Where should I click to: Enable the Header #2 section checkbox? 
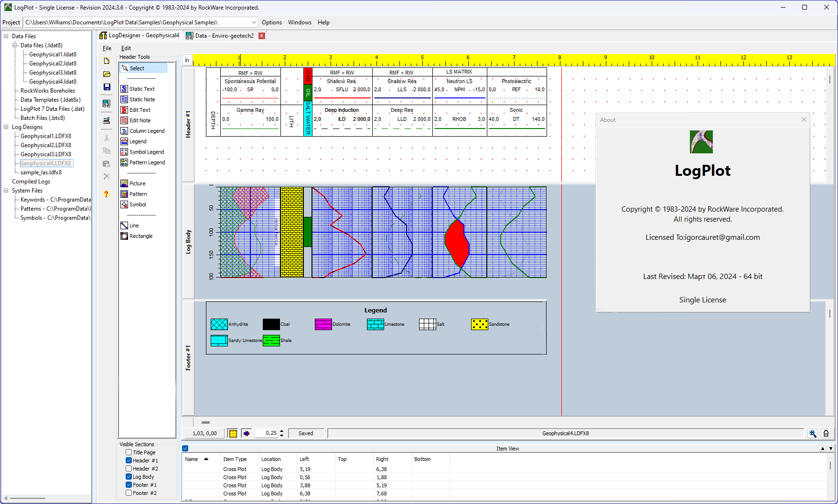(x=129, y=469)
